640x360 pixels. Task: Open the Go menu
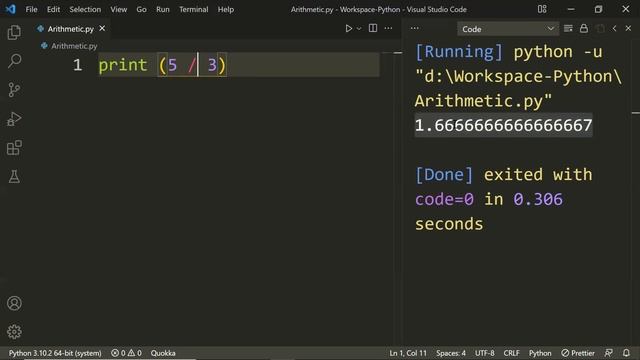[141, 9]
